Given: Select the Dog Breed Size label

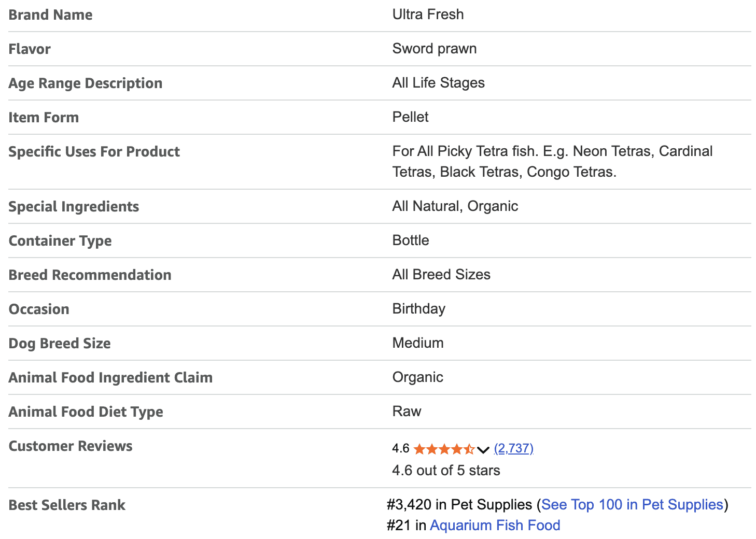Looking at the screenshot, I should click(60, 343).
